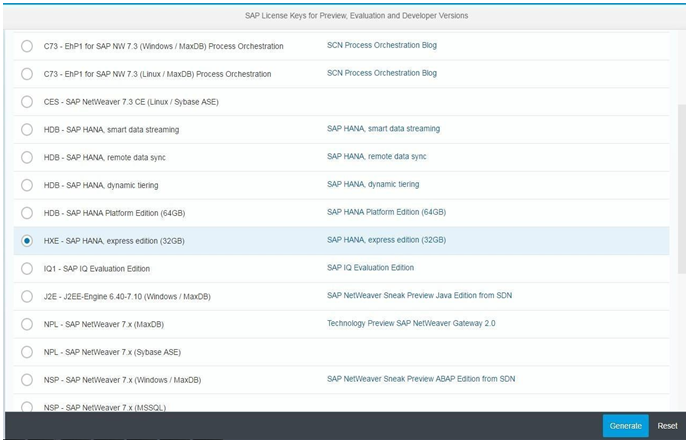Select NPL SAP NetWeaver 7.x (Sybase ASE)
The height and width of the screenshot is (443, 690).
(27, 352)
